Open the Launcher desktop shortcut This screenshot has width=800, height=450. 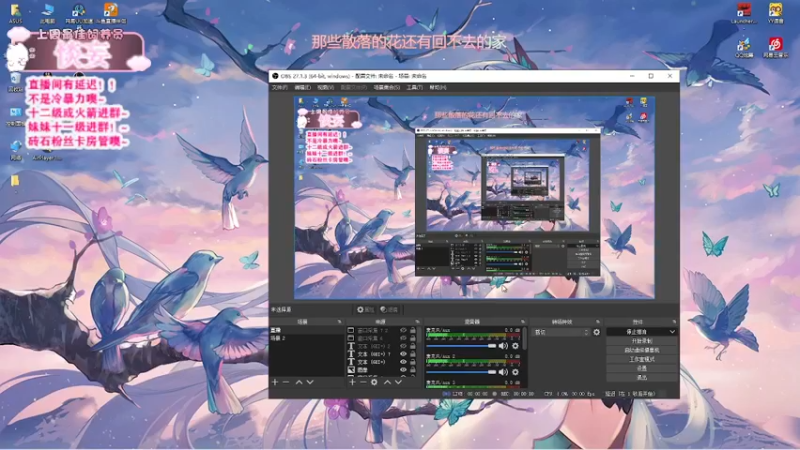(744, 13)
